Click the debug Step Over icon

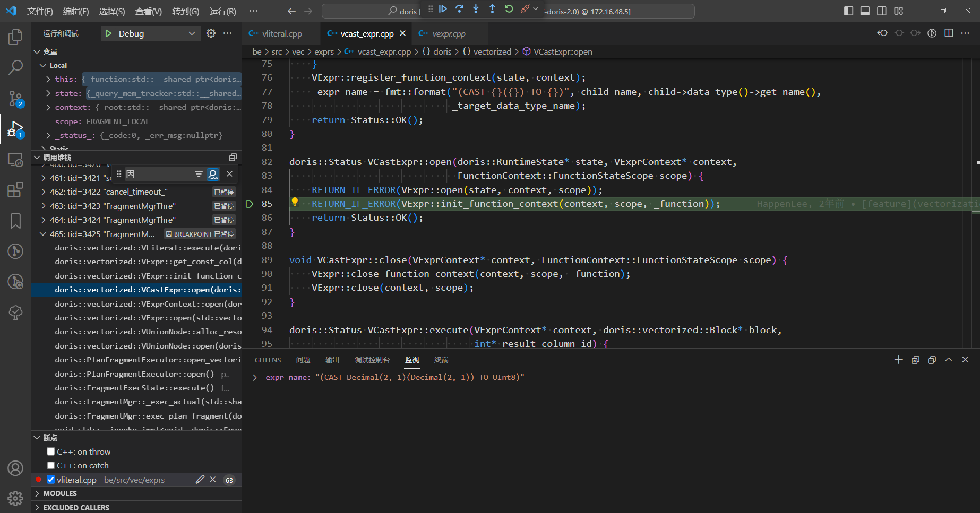[459, 9]
